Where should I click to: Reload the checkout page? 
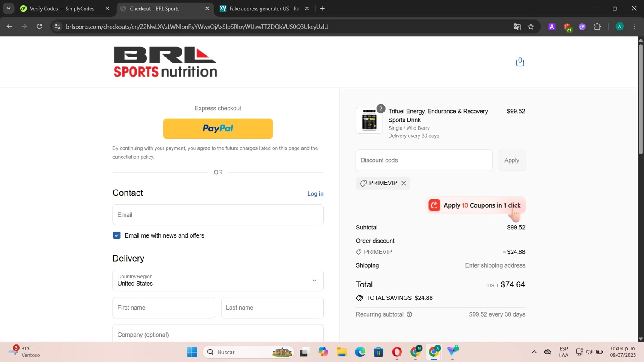[39, 27]
